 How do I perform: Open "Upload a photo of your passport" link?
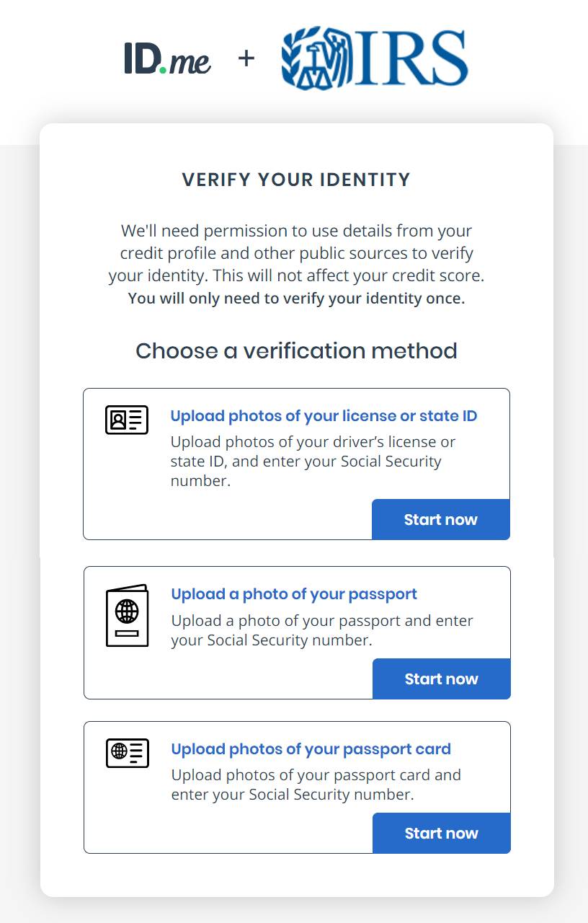294,594
